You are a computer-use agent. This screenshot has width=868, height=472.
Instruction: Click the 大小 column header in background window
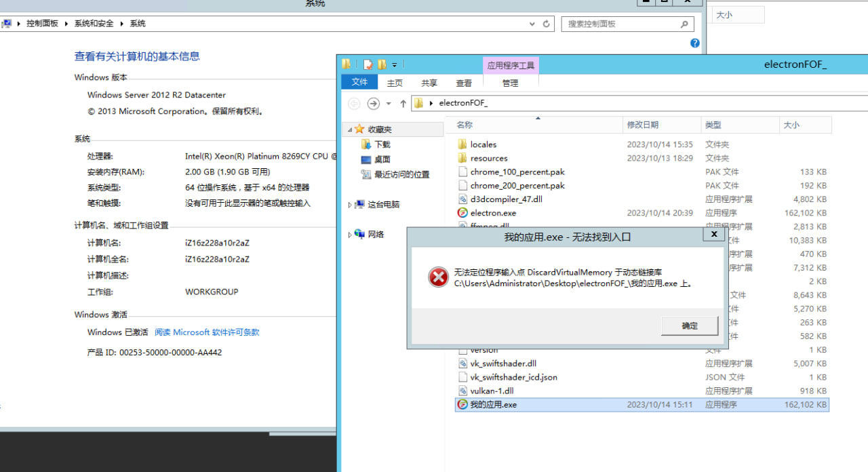point(738,15)
